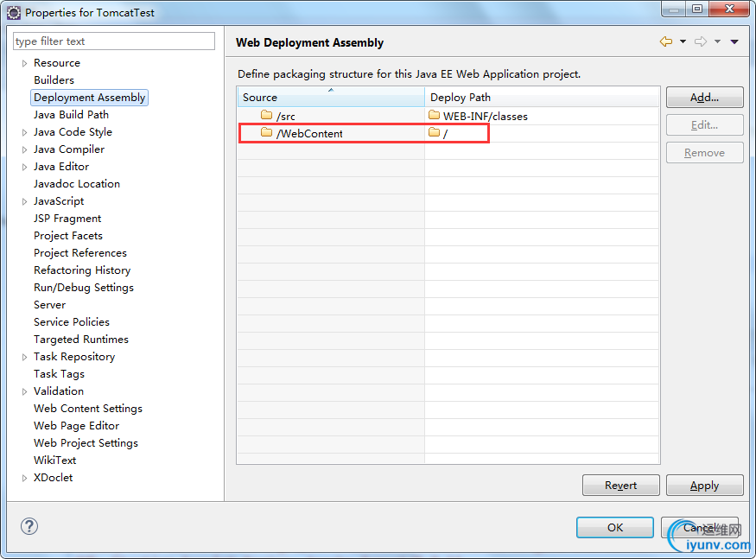Expand the Java Editor node
The width and height of the screenshot is (756, 559).
[24, 167]
